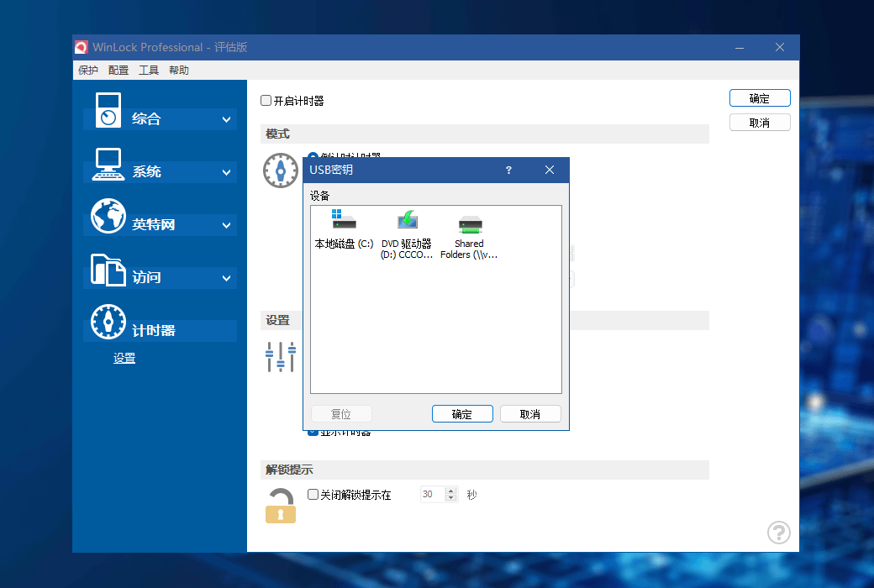Toggle the 关闭解锁提示在 checkbox

(x=313, y=495)
